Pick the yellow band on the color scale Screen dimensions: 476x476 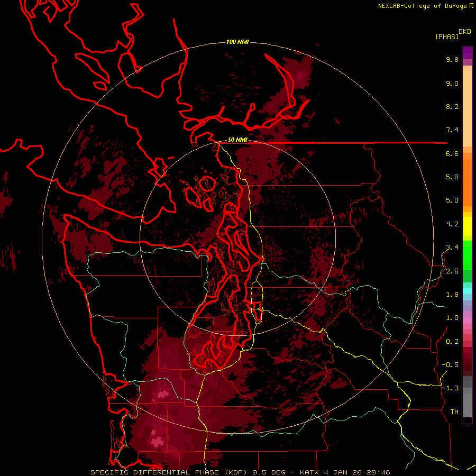click(x=467, y=226)
